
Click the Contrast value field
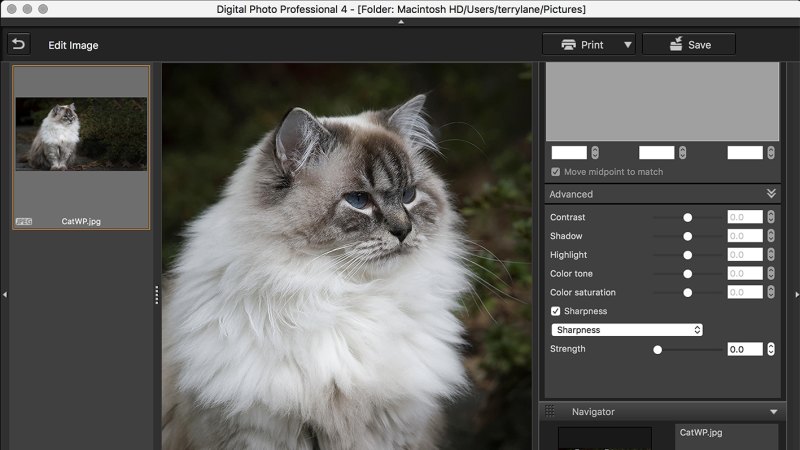click(745, 217)
